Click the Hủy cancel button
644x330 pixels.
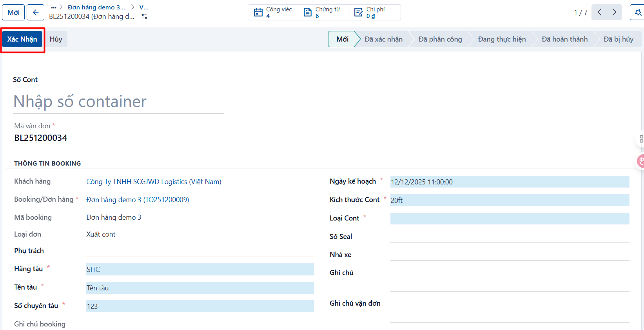pos(56,39)
